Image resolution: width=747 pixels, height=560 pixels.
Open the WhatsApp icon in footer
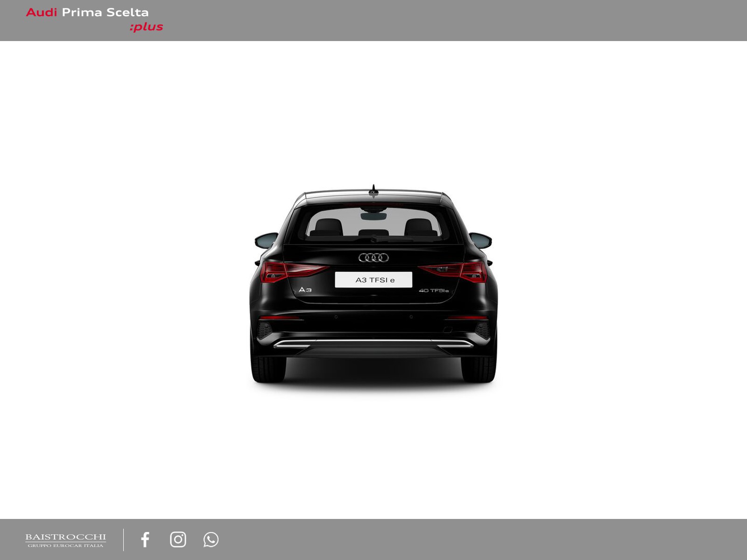click(211, 539)
